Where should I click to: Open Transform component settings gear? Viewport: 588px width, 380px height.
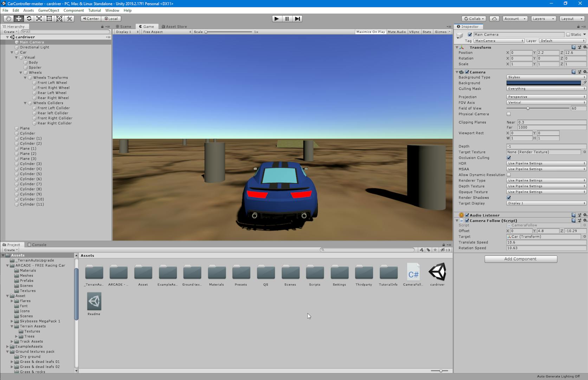coord(585,47)
